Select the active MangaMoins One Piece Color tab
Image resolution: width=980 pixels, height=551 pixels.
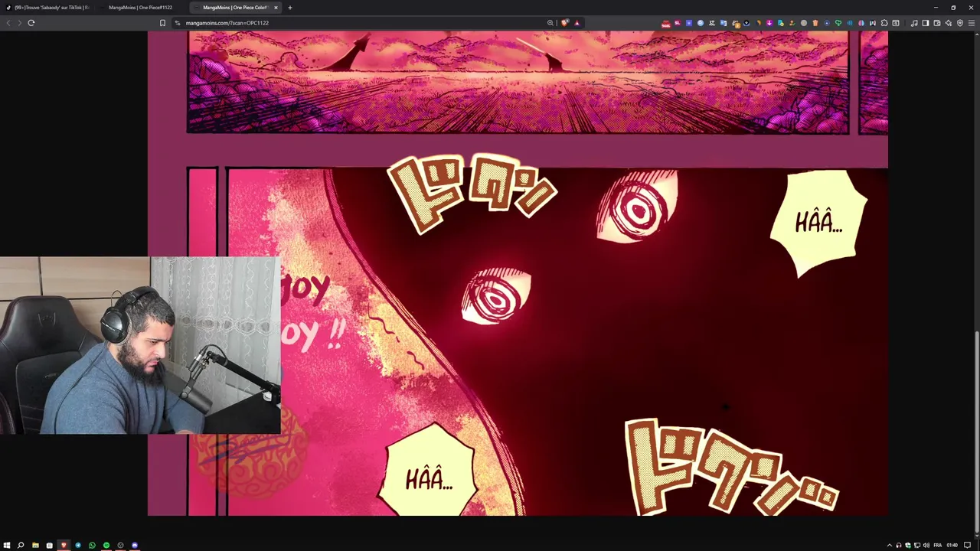pyautogui.click(x=235, y=8)
